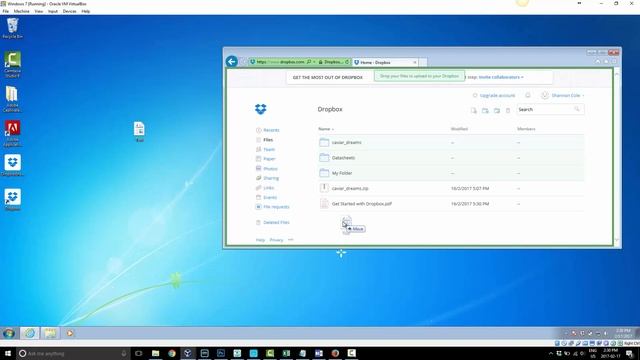Select the Recycle Bin desktop icon
Viewport: 640px width, 360px height.
pyautogui.click(x=13, y=28)
